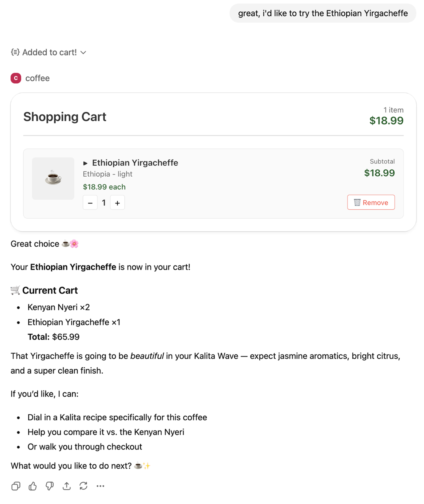The width and height of the screenshot is (424, 504).
Task: Click the coffee cup product thumbnail
Action: click(x=53, y=178)
